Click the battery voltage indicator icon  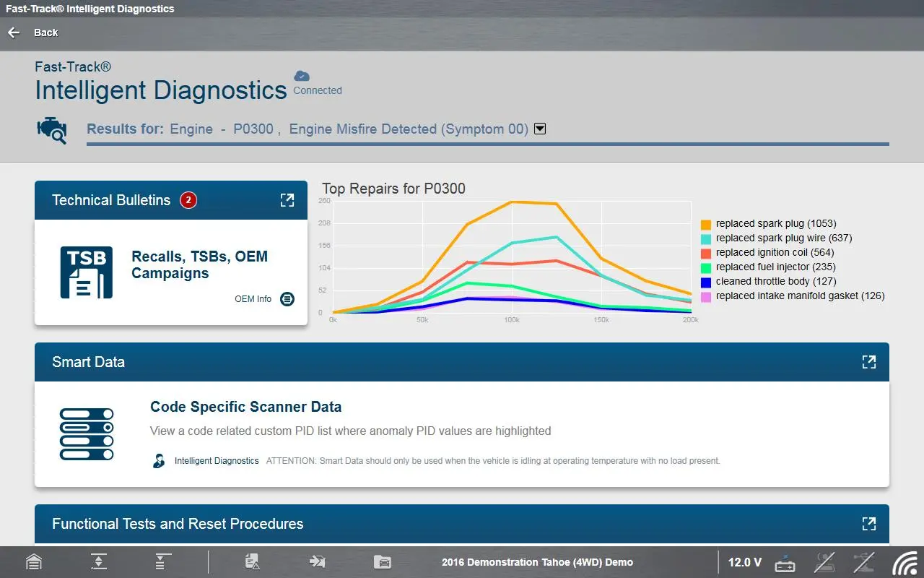coord(785,562)
